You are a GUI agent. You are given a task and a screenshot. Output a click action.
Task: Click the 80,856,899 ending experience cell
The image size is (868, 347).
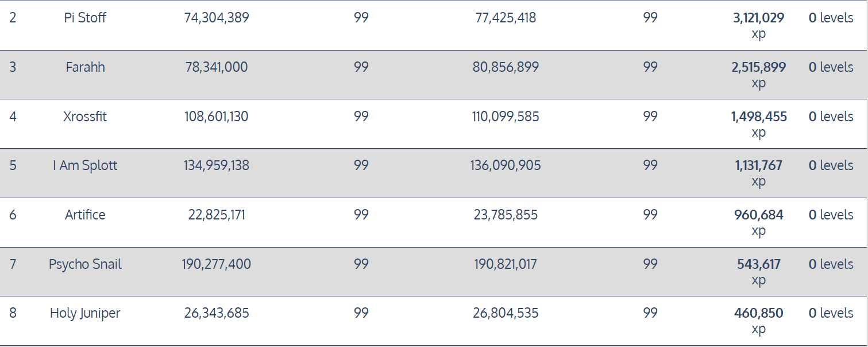coord(506,67)
